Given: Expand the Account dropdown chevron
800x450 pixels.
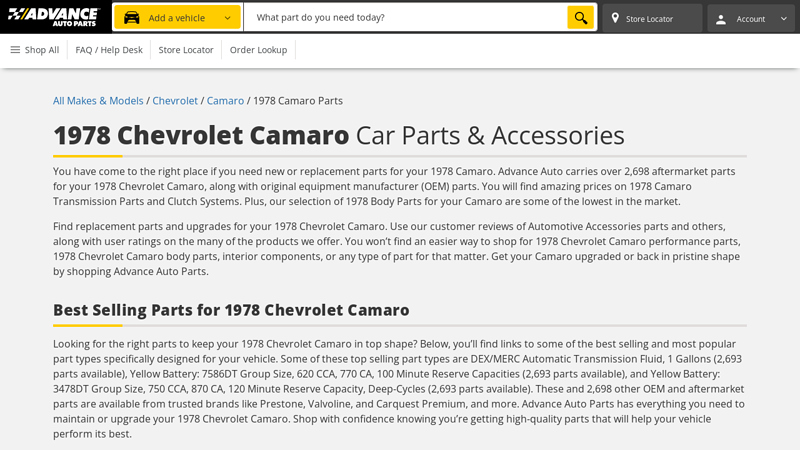Looking at the screenshot, I should (784, 19).
